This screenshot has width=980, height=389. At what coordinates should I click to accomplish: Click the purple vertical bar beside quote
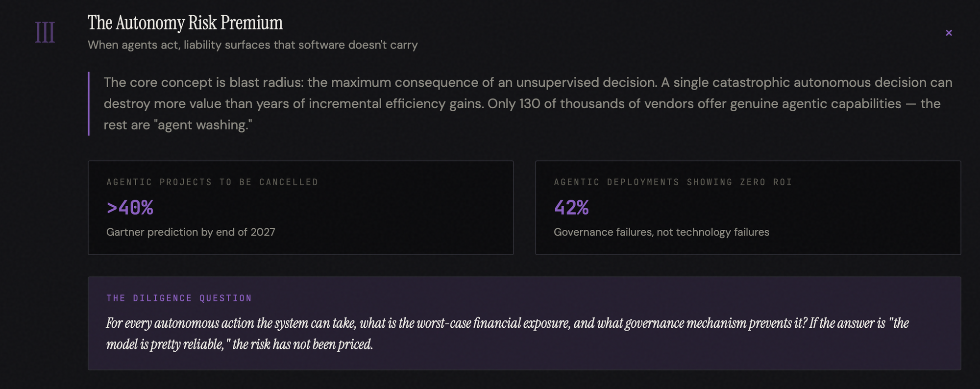89,103
